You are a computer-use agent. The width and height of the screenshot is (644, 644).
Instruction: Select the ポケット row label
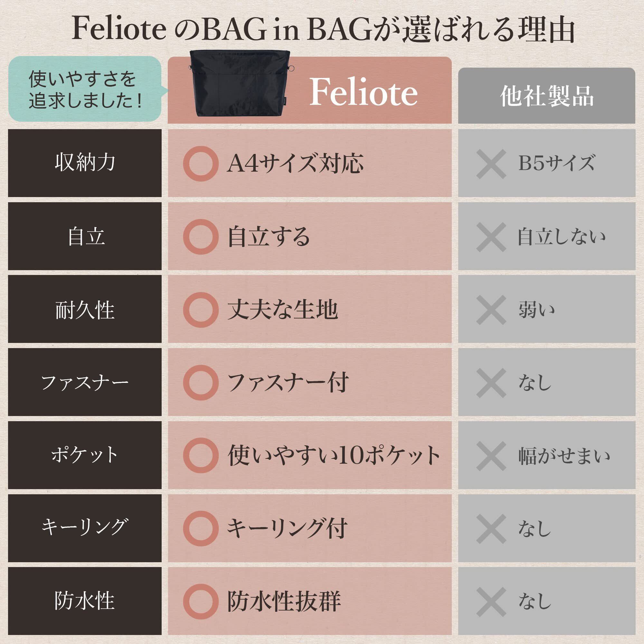85,455
